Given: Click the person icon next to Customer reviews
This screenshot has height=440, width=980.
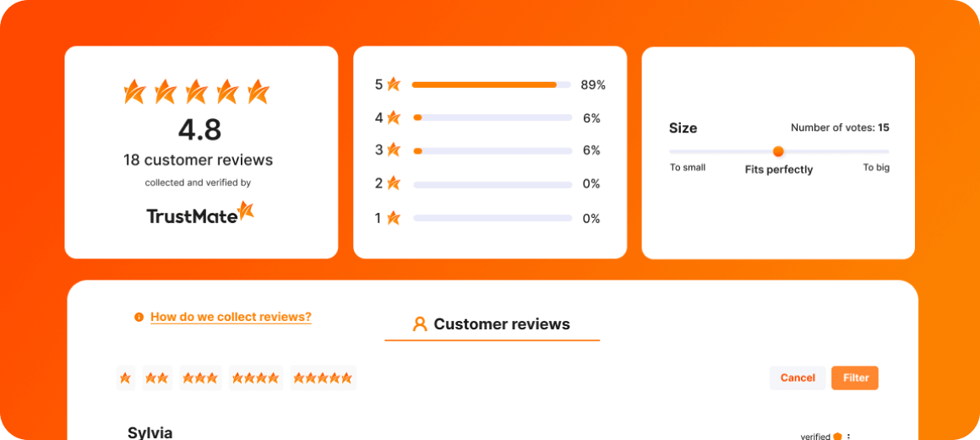Looking at the screenshot, I should click(420, 323).
